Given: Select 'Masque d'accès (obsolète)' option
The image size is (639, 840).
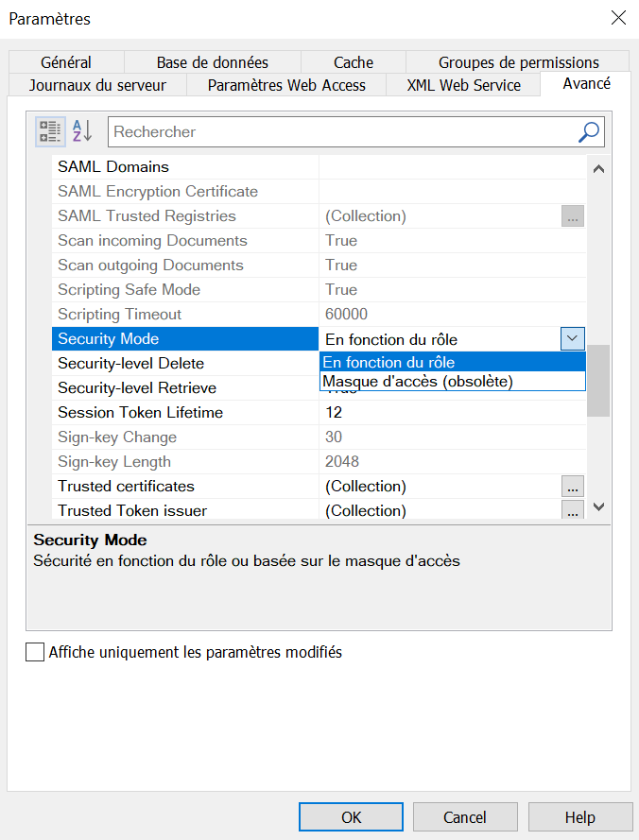Looking at the screenshot, I should pos(397,381).
